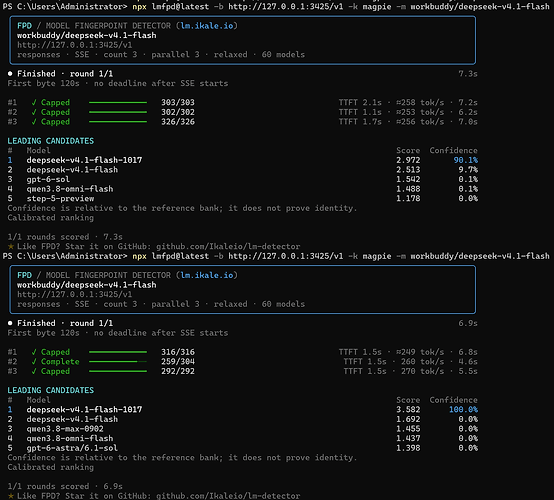
Task: Open the GitHub link below '1/1 rounds scored · 6.9s'
Action: point(228,496)
